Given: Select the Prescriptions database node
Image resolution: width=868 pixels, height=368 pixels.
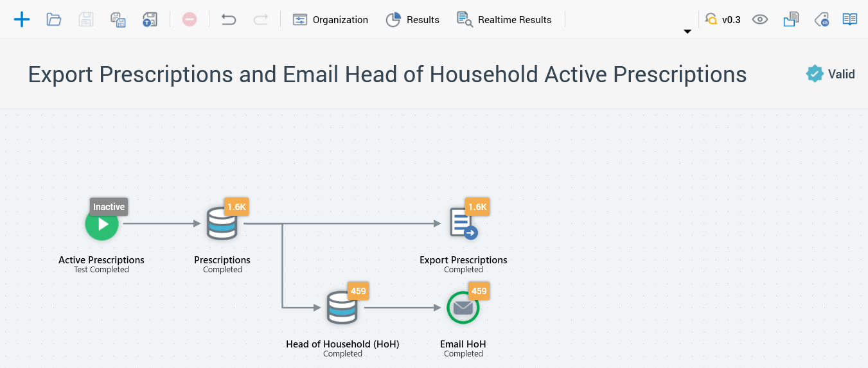Looking at the screenshot, I should coord(222,224).
